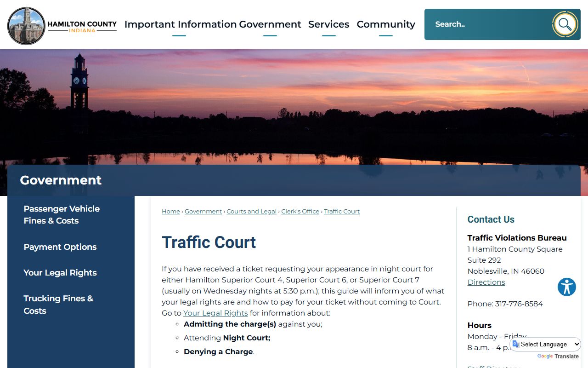This screenshot has width=588, height=368.
Task: Click the Clerk's Office breadcrumb
Action: coord(300,212)
